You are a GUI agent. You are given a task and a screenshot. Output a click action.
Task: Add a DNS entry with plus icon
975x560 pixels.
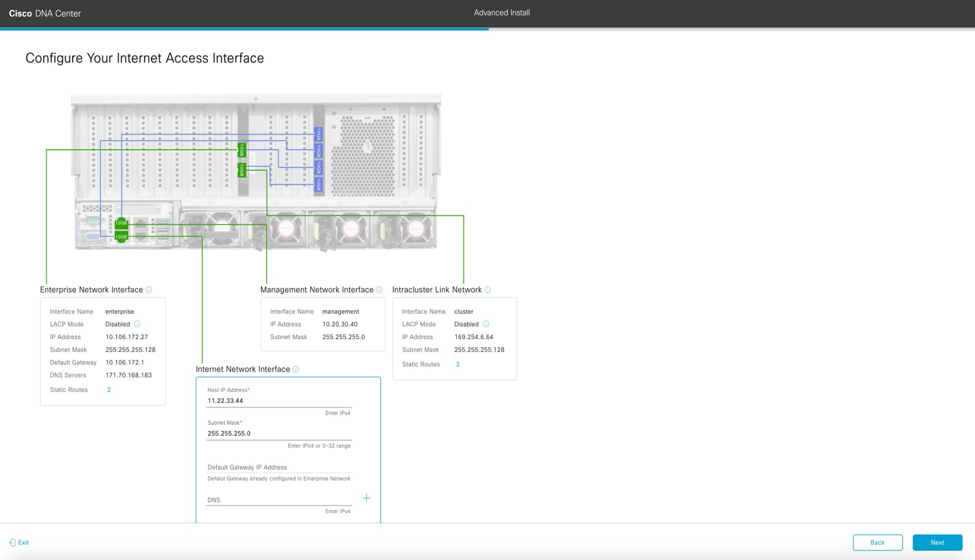(366, 498)
